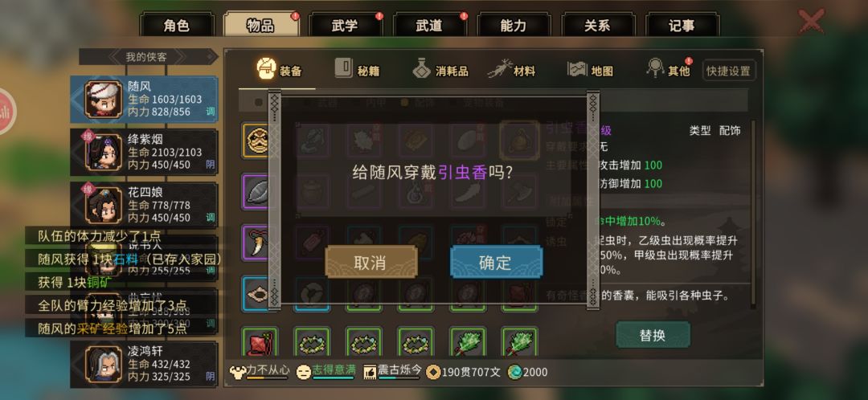Select 花四娘 in the party list
Viewport: 868px width, 400px height.
tap(144, 205)
